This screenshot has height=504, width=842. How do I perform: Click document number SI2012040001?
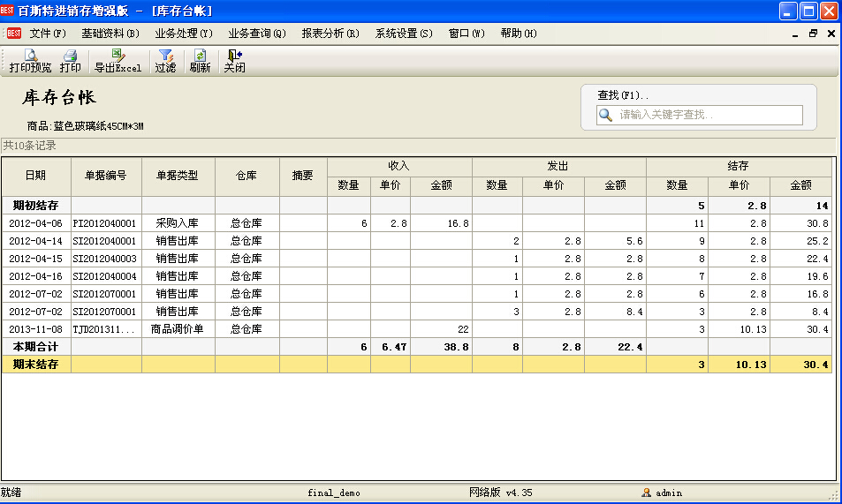(105, 241)
